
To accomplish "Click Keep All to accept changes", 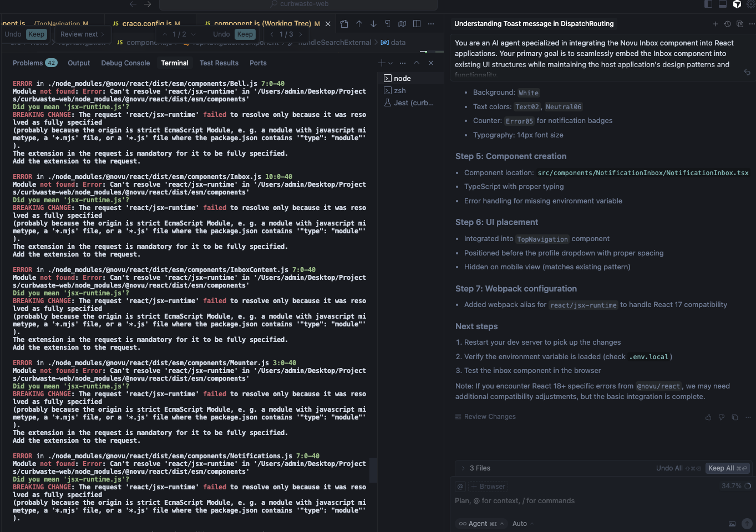I will coord(728,468).
